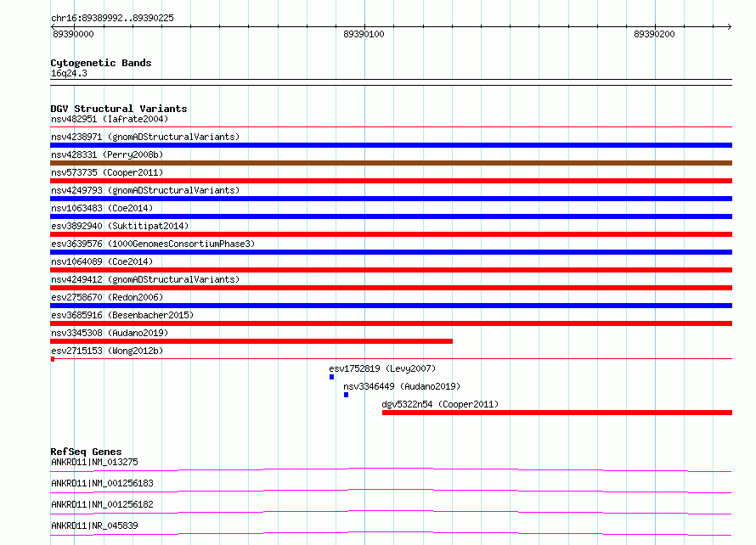This screenshot has width=756, height=545.
Task: Click the chr16:89389992..89390225 region label
Action: pyautogui.click(x=112, y=19)
